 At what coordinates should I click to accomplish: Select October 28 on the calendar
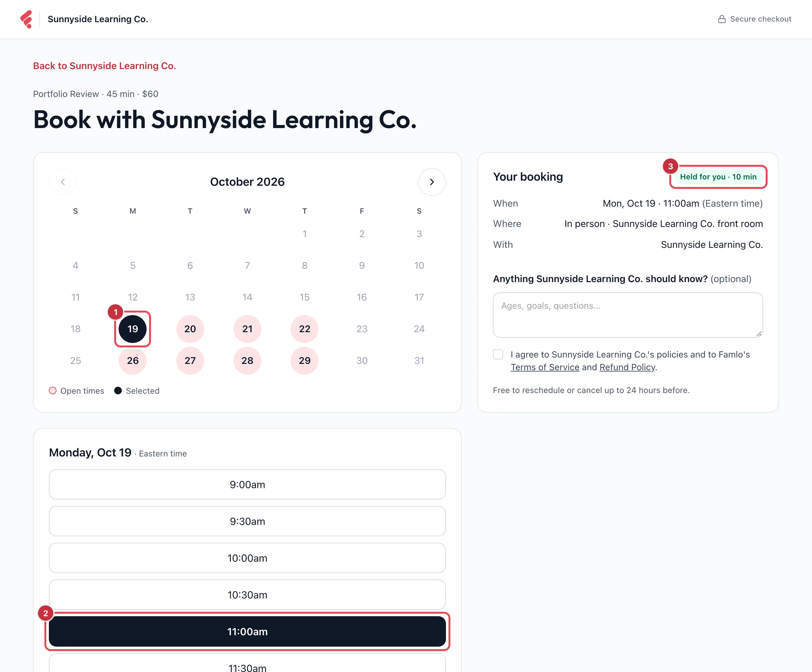point(247,360)
